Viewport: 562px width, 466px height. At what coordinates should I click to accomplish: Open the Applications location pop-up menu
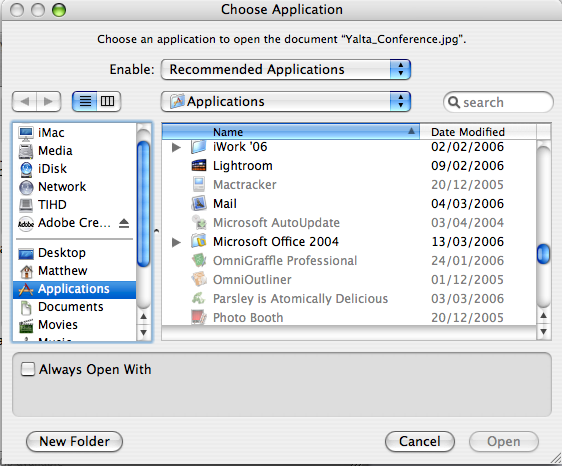[x=286, y=101]
